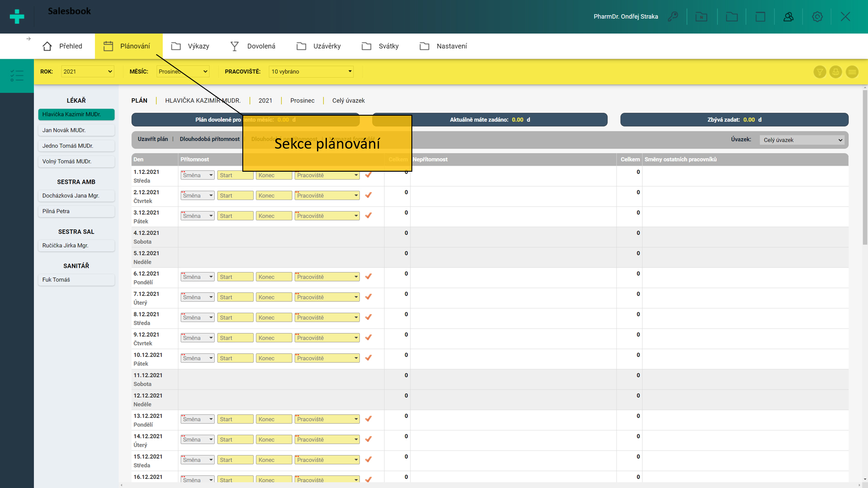
Task: Select Jan Novák MUDr. from the list
Action: tap(76, 130)
